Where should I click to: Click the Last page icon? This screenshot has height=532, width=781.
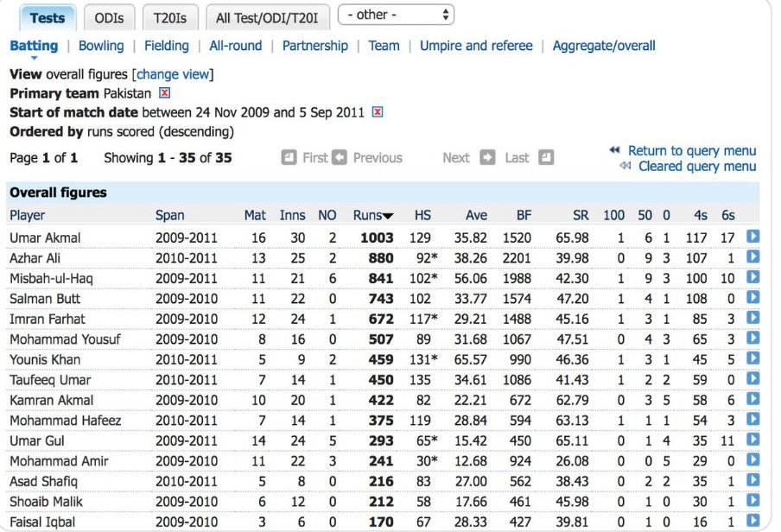pyautogui.click(x=545, y=157)
